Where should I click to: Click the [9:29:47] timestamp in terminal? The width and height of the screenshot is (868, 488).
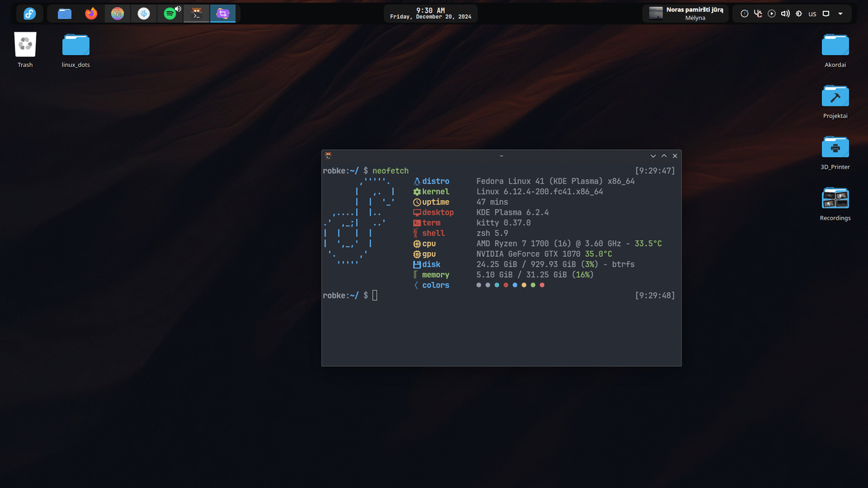click(x=655, y=171)
